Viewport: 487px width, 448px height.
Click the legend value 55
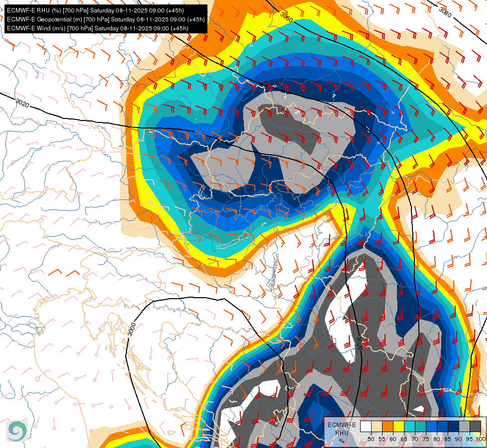[x=382, y=439]
